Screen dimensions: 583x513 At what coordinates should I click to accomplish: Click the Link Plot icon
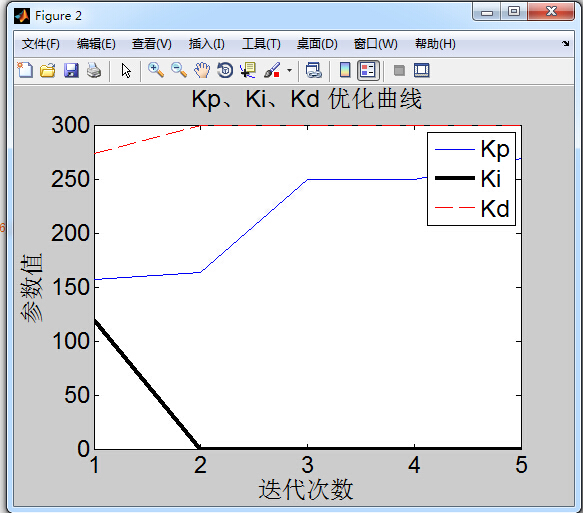[x=313, y=70]
